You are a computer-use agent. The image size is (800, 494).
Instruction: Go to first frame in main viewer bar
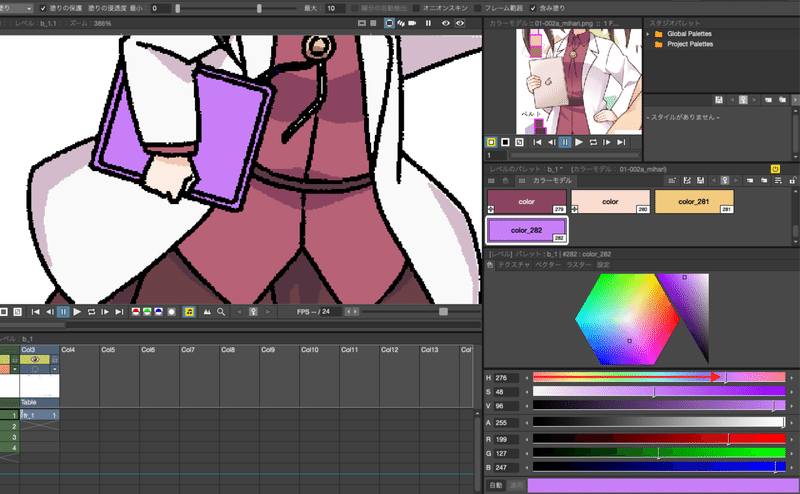tap(35, 312)
